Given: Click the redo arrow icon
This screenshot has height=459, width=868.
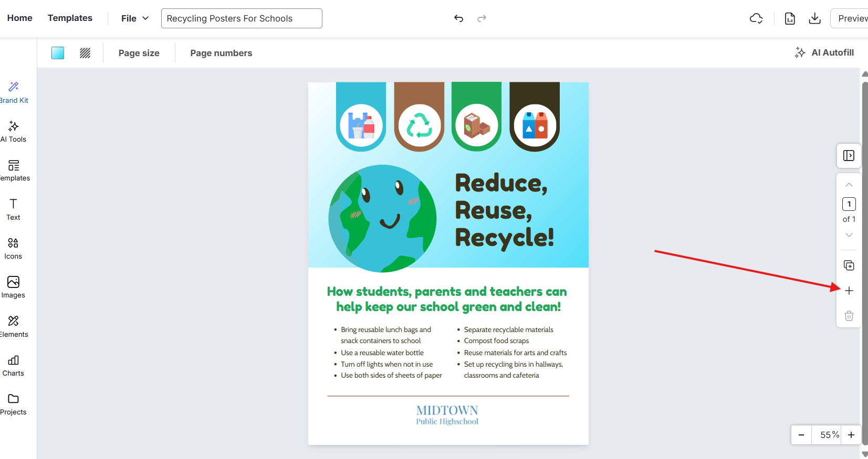Looking at the screenshot, I should click(x=482, y=18).
